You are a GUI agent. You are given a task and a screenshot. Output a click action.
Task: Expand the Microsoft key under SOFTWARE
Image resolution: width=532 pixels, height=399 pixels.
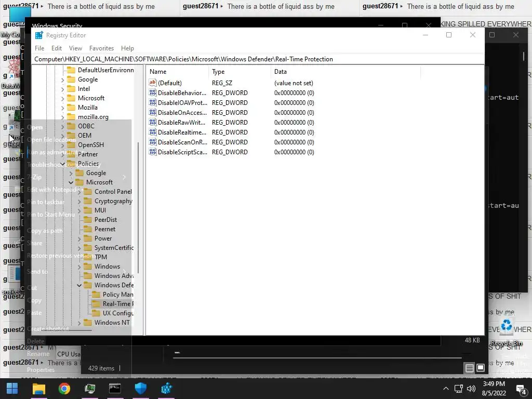click(62, 98)
